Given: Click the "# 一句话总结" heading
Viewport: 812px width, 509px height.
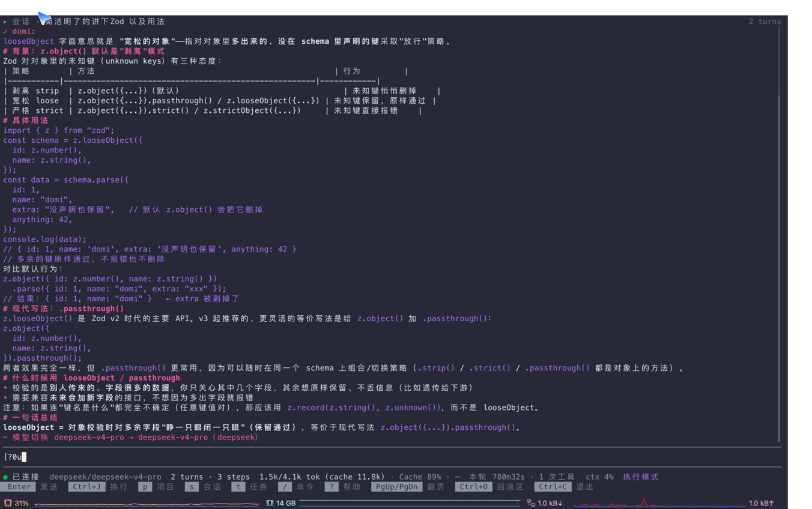Looking at the screenshot, I should (31, 418).
